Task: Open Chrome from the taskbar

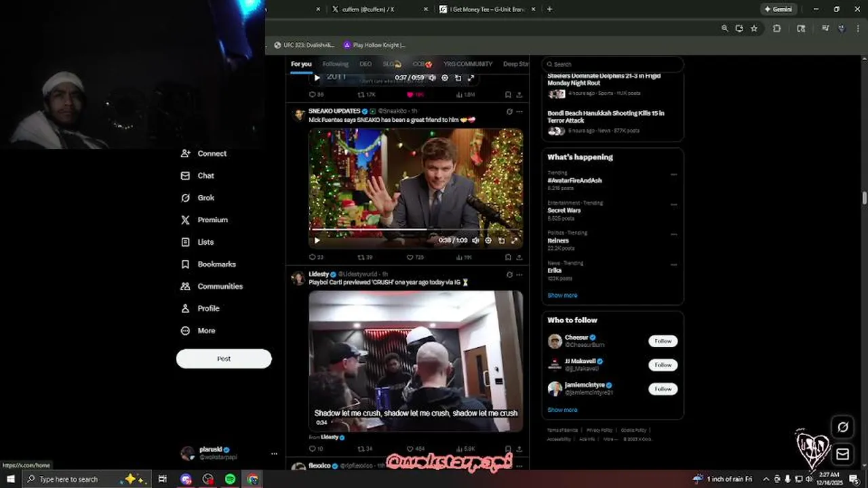Action: 252,479
